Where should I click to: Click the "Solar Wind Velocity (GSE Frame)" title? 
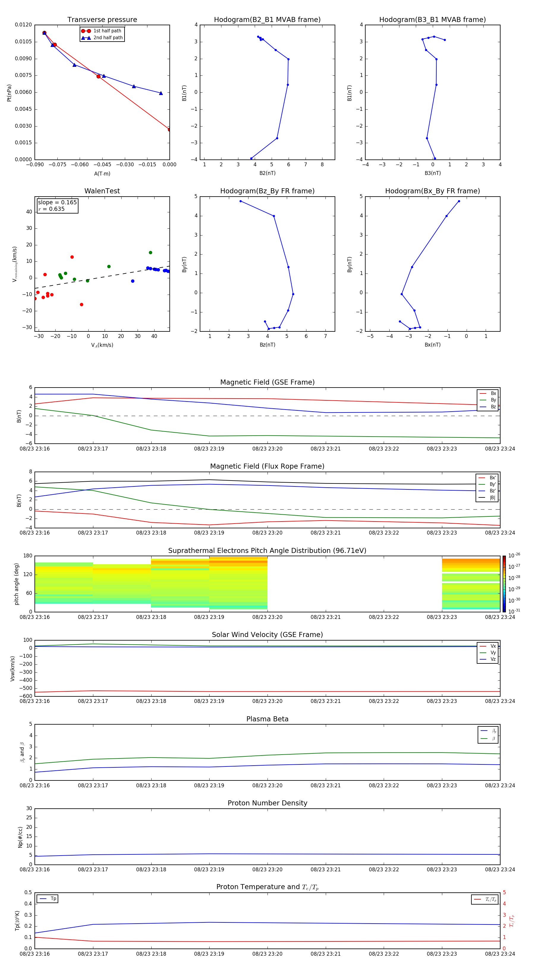267,635
